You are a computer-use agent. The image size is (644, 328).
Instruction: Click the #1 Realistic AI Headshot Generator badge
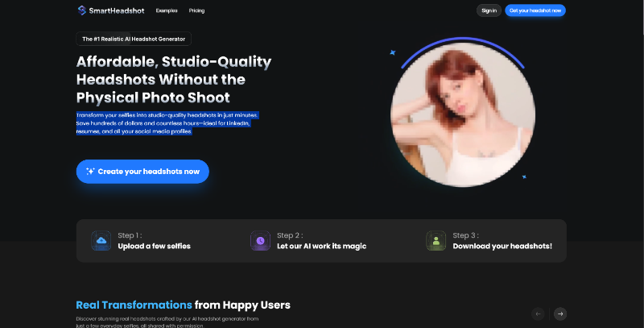click(x=134, y=39)
